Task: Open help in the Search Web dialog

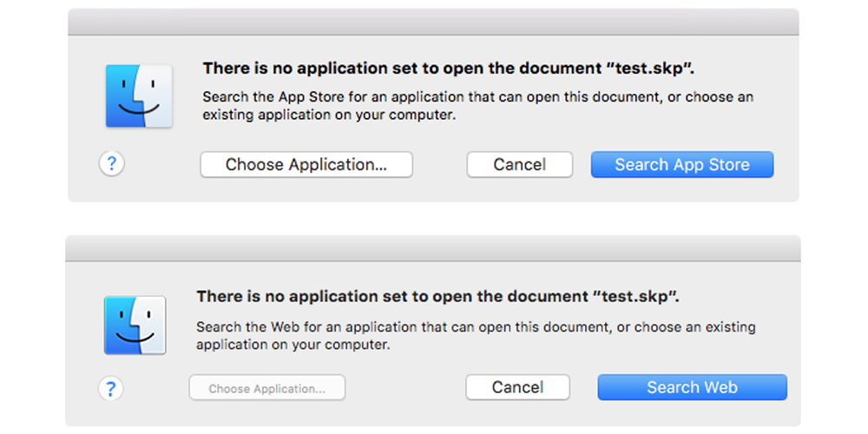Action: (x=111, y=388)
